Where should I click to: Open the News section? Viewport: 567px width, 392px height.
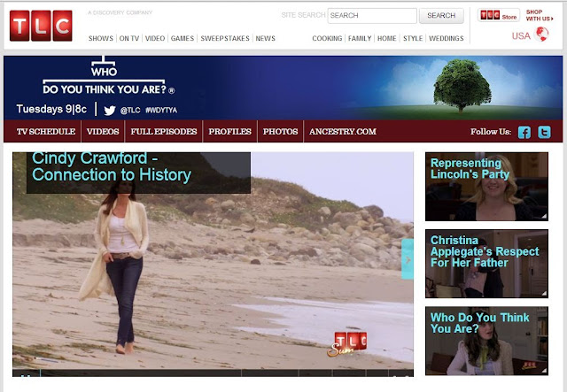click(x=266, y=38)
